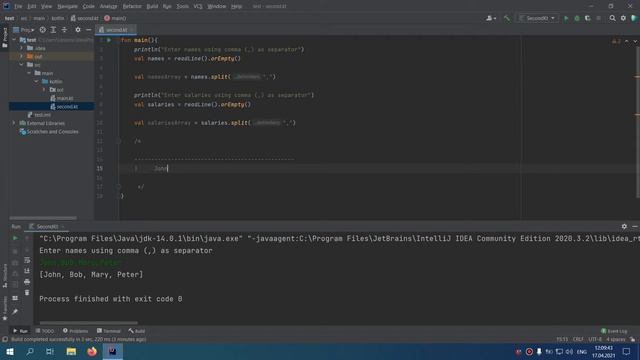Click the stop square icon in the toolbar
640x360 pixels.
click(599, 18)
